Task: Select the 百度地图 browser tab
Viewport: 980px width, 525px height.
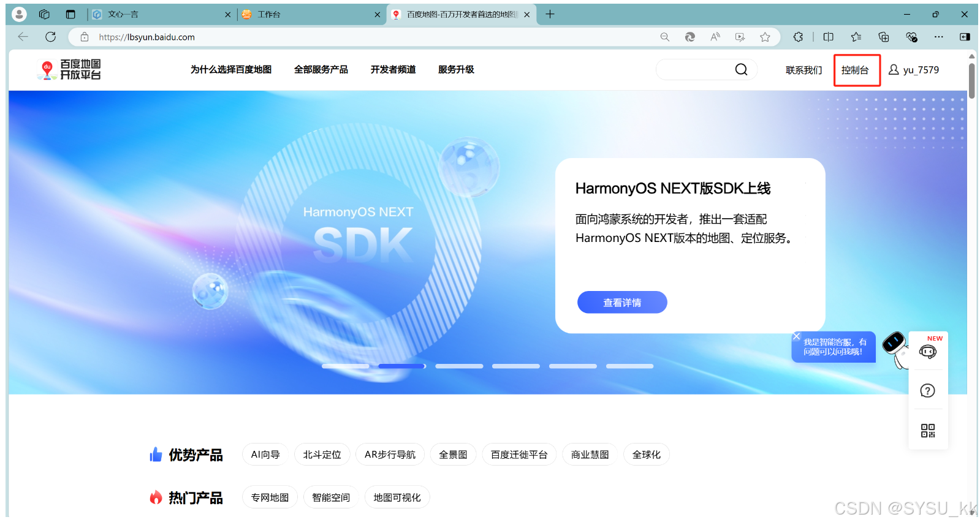Action: pos(461,14)
